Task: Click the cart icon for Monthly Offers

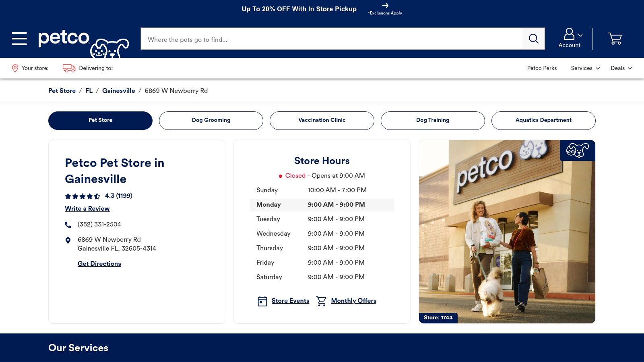Action: (321, 301)
